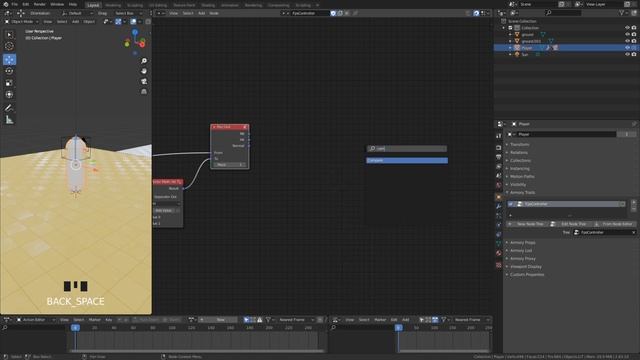Click the outliner filter funnel icon
The width and height of the screenshot is (640, 360).
point(622,13)
